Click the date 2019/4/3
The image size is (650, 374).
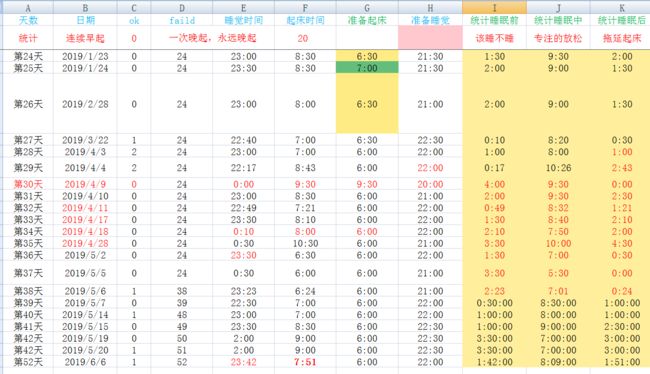tap(85, 152)
